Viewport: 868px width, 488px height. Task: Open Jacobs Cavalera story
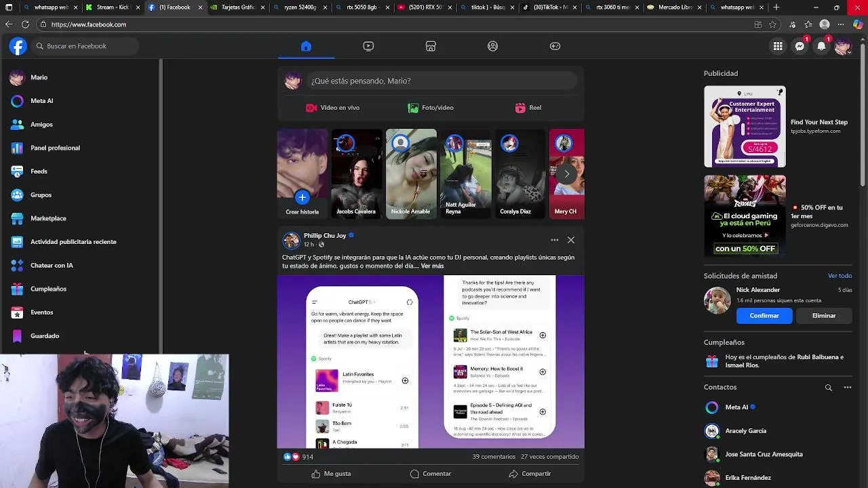tap(357, 174)
